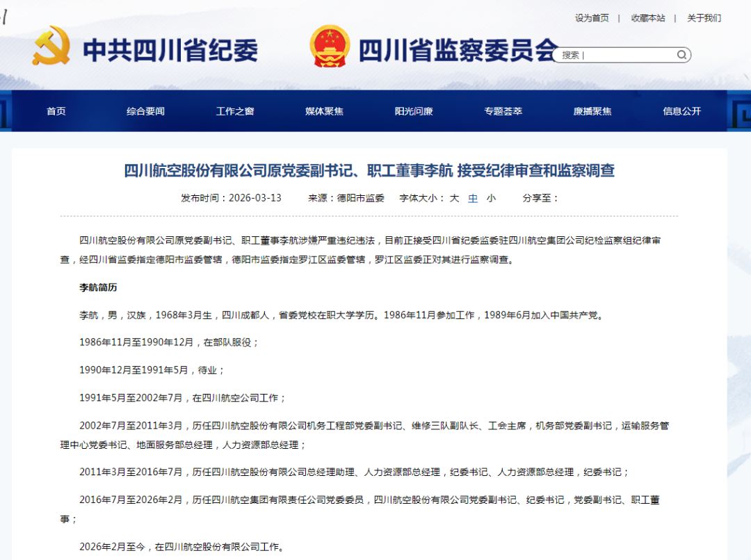This screenshot has height=560, width=751.
Task: Select the 收藏本站 link at top
Action: click(648, 18)
